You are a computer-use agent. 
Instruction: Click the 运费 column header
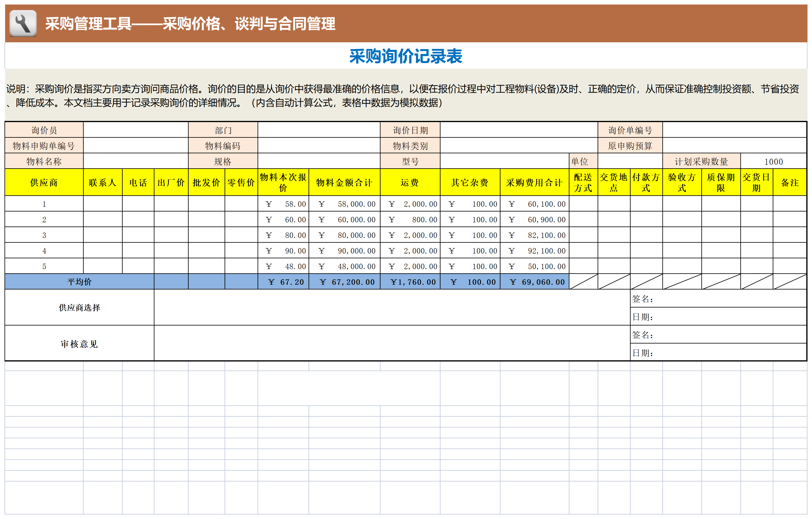click(x=410, y=182)
